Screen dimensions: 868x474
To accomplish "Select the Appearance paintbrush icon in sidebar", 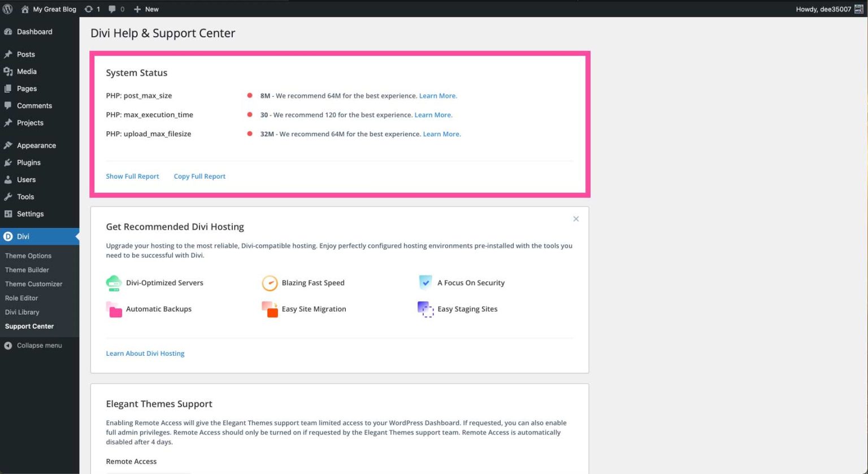I will [8, 145].
